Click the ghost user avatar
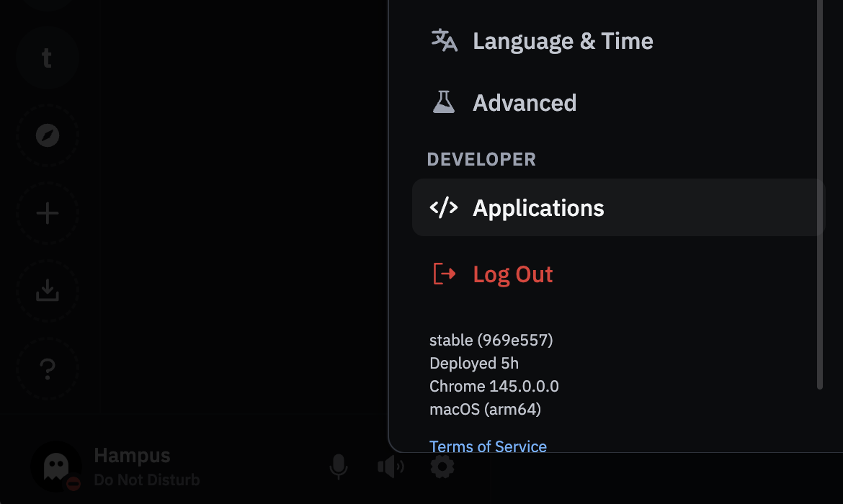Image resolution: width=843 pixels, height=504 pixels. pyautogui.click(x=55, y=467)
